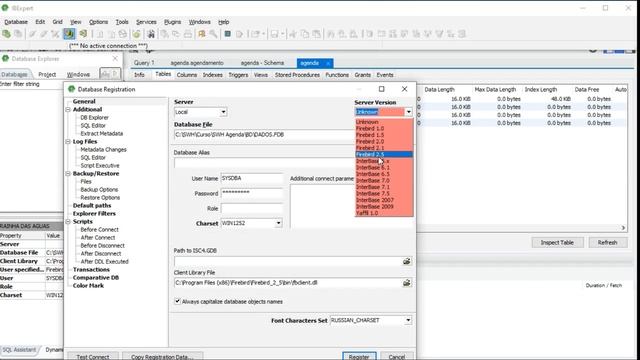Screen dimensions: 640x360
Task: Browse for Client Library File folder icon
Action: point(407,282)
